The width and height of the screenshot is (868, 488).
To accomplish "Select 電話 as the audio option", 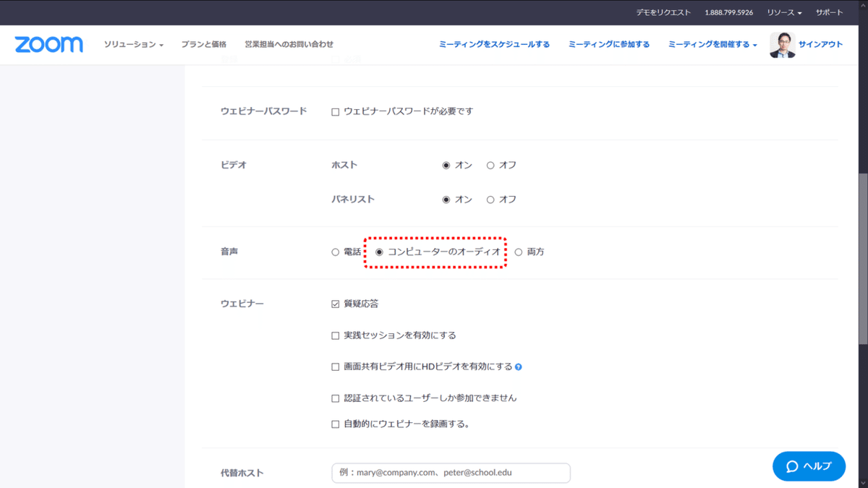I will pyautogui.click(x=333, y=252).
